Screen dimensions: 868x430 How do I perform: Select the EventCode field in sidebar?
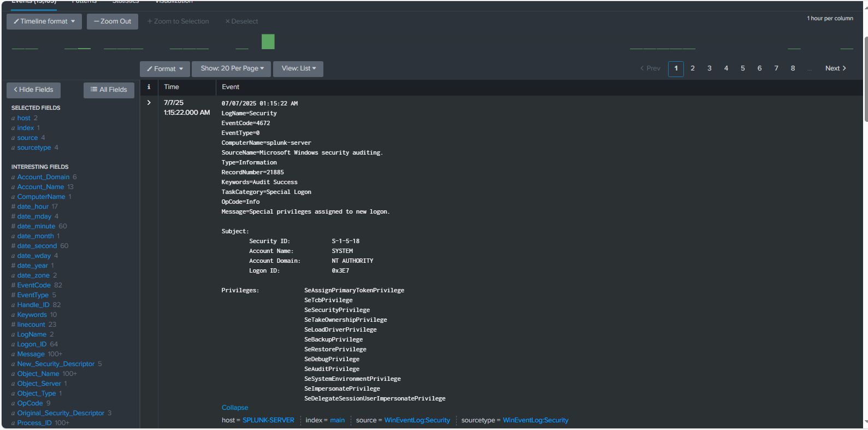click(x=34, y=285)
